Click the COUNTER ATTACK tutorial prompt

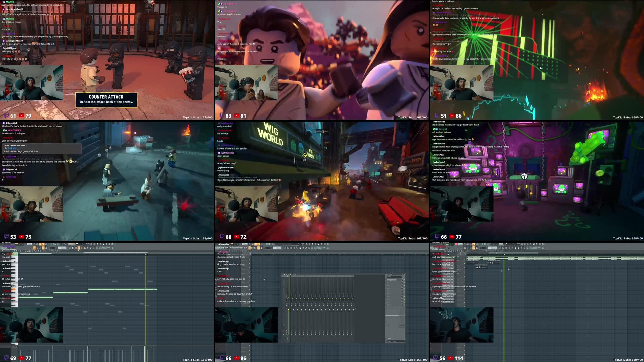coord(106,99)
